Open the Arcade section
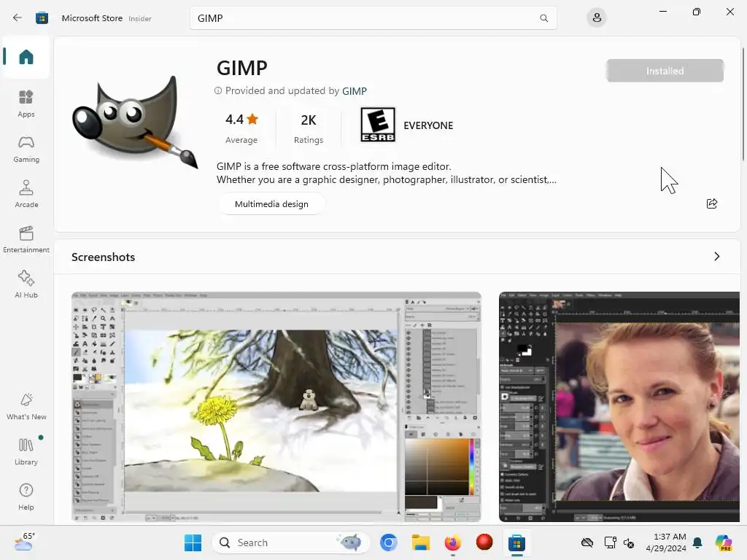 [x=26, y=194]
